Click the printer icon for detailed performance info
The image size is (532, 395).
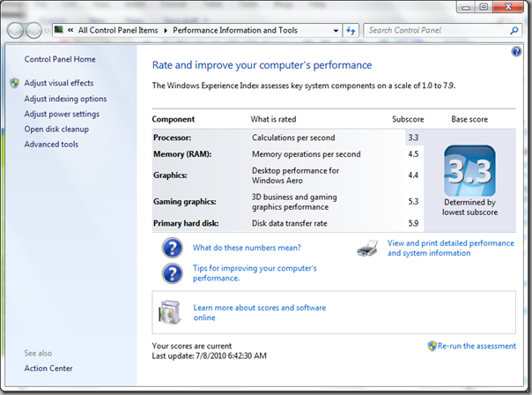point(367,249)
